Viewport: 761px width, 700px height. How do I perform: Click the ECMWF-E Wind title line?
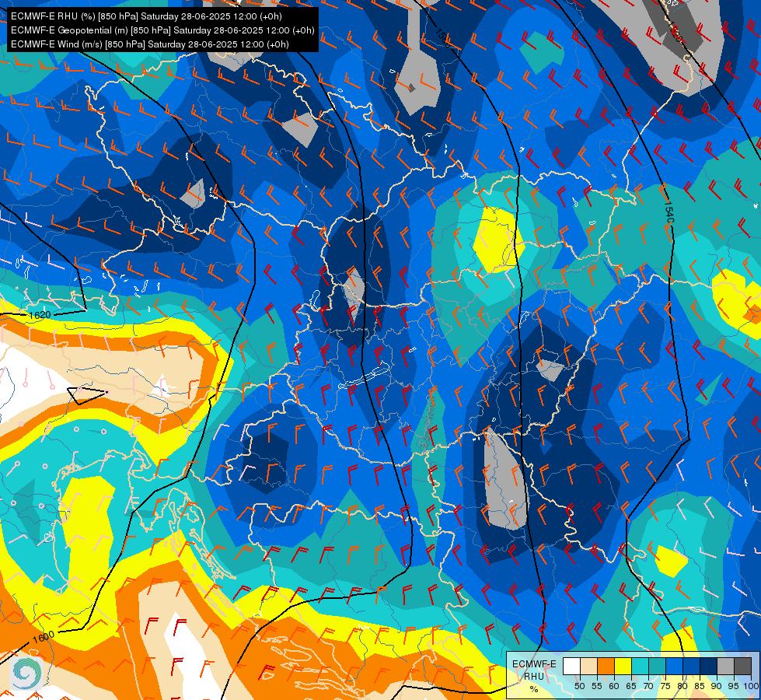[149, 44]
